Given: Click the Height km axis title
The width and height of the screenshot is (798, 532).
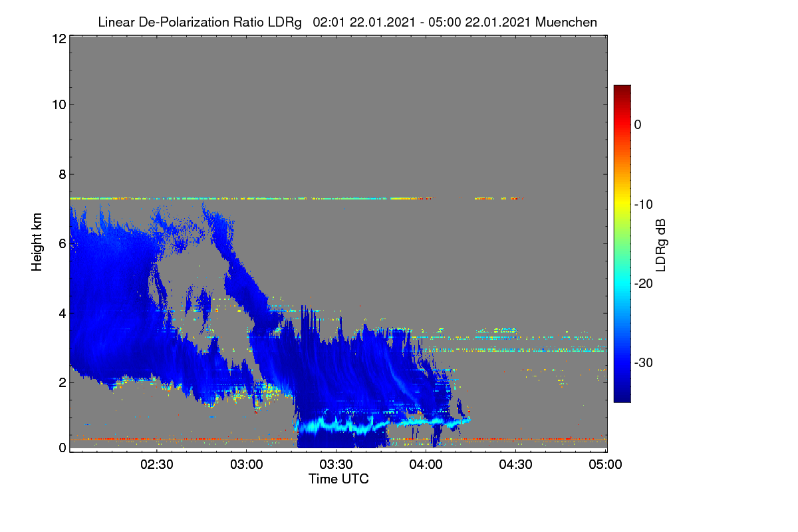Looking at the screenshot, I should tap(37, 243).
